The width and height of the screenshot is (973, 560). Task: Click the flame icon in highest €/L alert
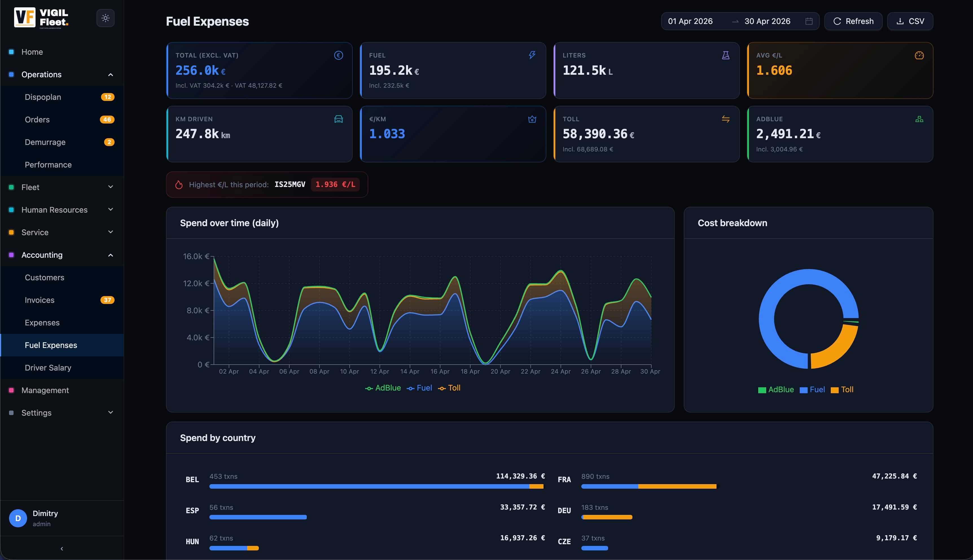click(179, 185)
